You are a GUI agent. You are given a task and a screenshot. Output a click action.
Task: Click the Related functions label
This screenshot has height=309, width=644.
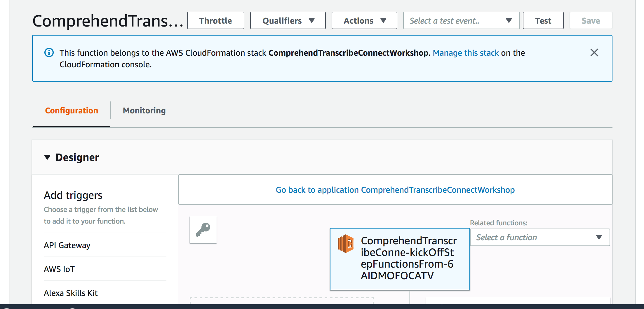click(x=499, y=223)
